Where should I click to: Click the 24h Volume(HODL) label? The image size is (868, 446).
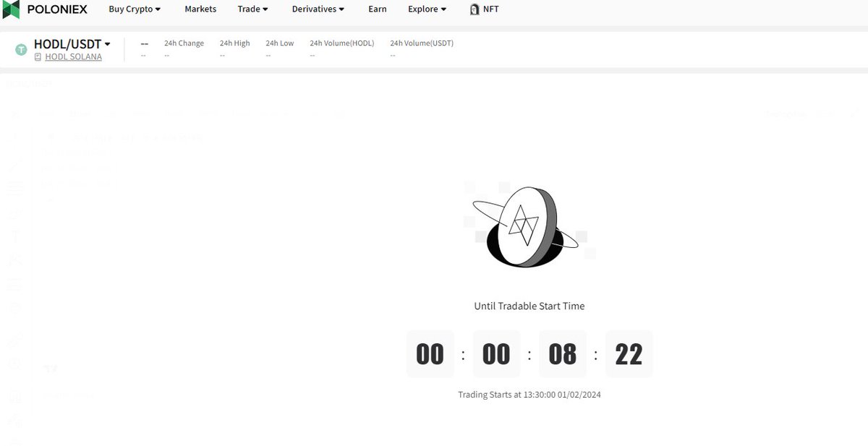tap(342, 43)
